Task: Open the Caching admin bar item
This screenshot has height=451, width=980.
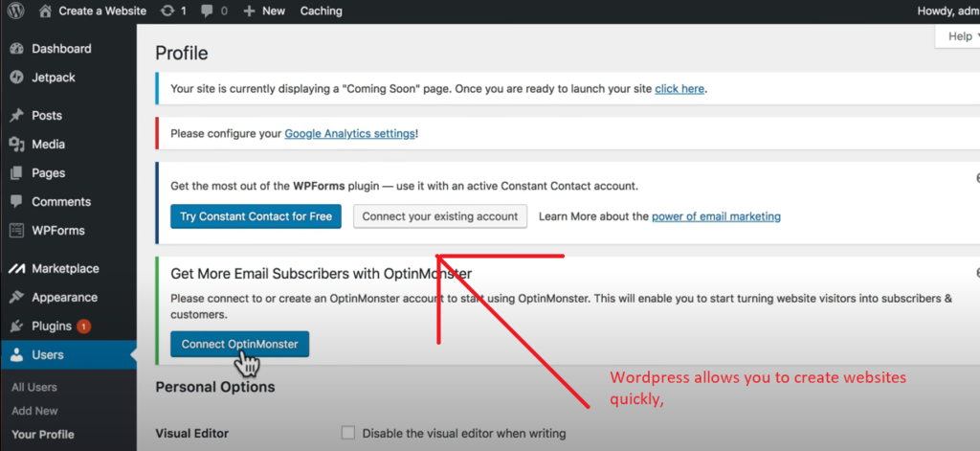Action: (321, 11)
